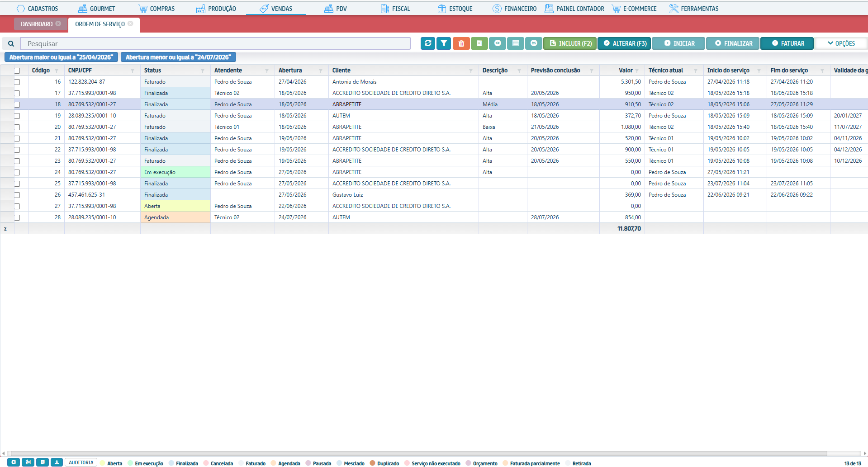Check the box for order 26
Viewport: 868px width, 467px height.
[17, 195]
